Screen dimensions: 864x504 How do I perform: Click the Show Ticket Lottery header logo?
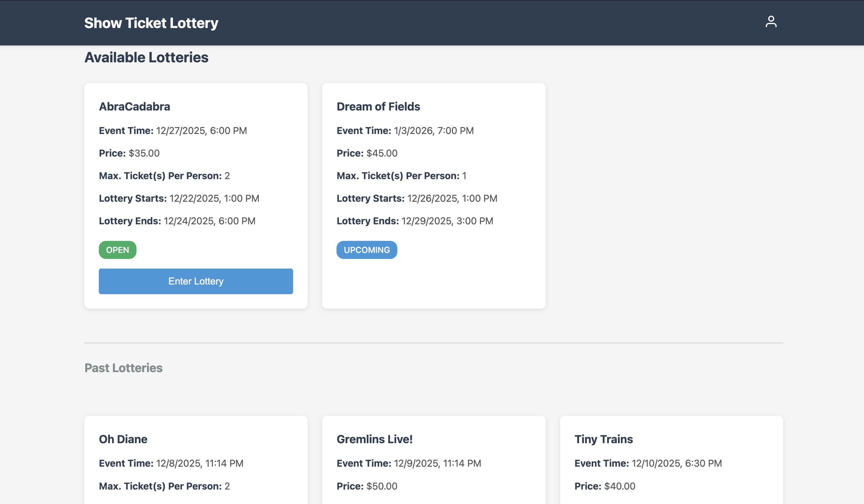coord(151,23)
